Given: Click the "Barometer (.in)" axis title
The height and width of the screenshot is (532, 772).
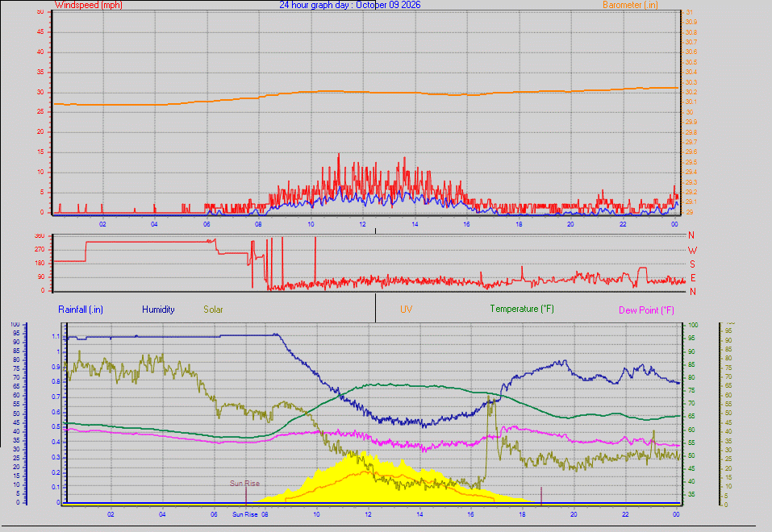Looking at the screenshot, I should 630,5.
